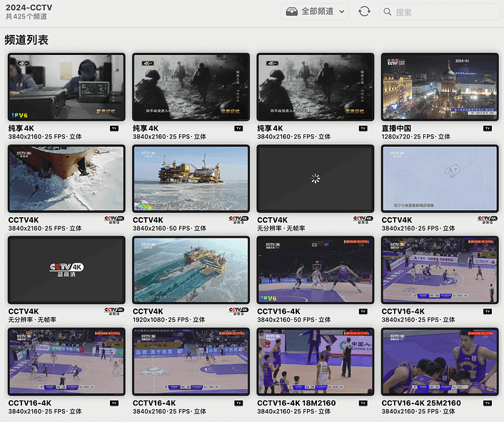Click 3840x2160·50 FPS·立体 under CCTV4K

point(169,228)
